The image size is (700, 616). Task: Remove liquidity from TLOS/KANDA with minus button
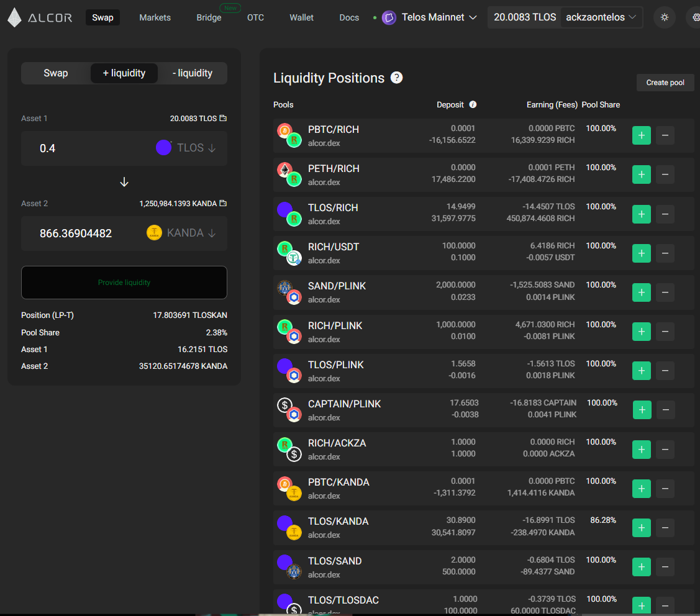[x=665, y=528]
